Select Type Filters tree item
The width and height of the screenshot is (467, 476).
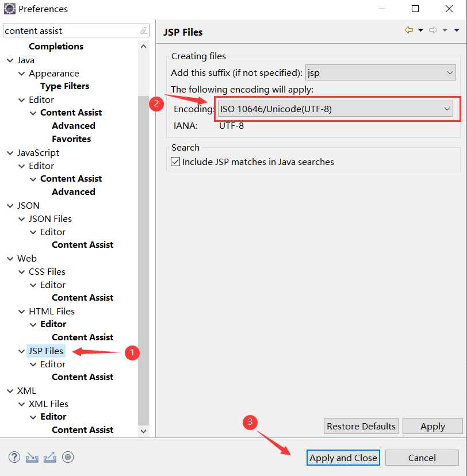[64, 86]
